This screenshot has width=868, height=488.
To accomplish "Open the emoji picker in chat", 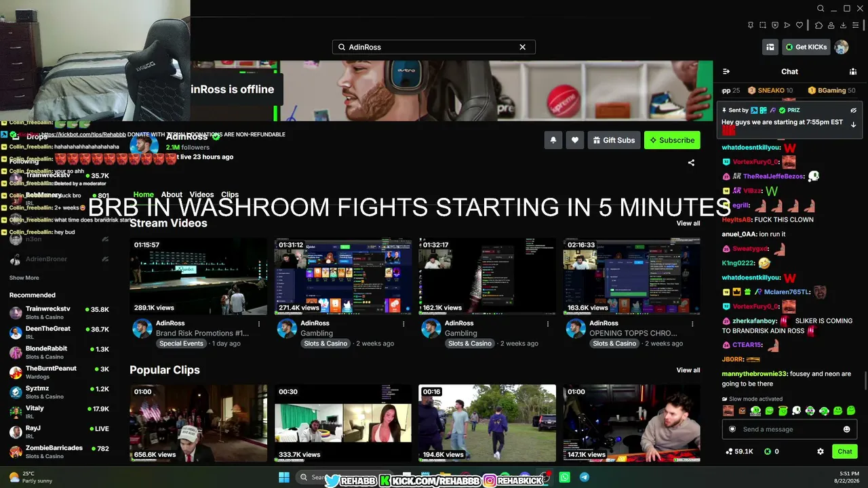I will 846,429.
